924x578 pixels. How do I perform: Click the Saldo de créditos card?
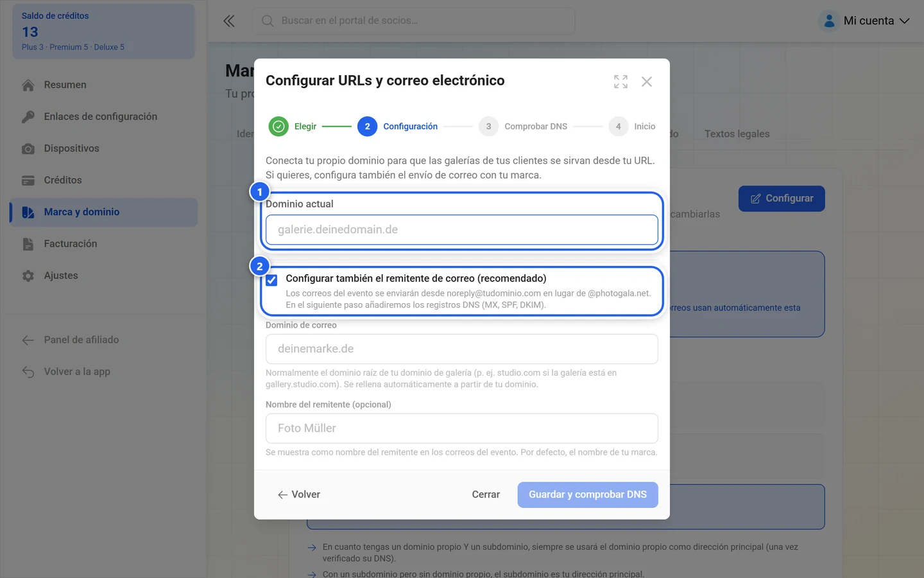coord(104,31)
